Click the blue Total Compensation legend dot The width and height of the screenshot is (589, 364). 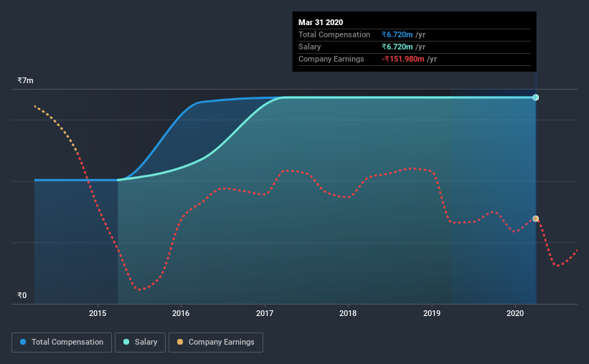coord(23,342)
